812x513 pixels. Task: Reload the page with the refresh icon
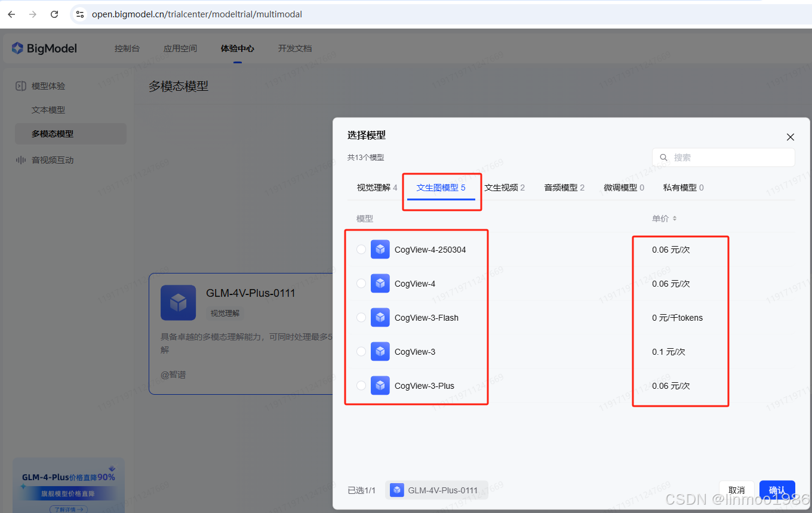click(x=54, y=14)
